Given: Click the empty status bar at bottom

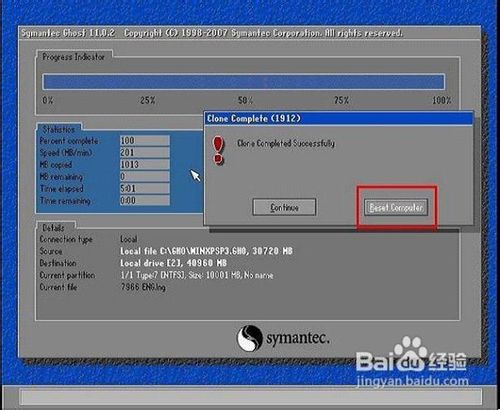Looking at the screenshot, I should [252, 397].
